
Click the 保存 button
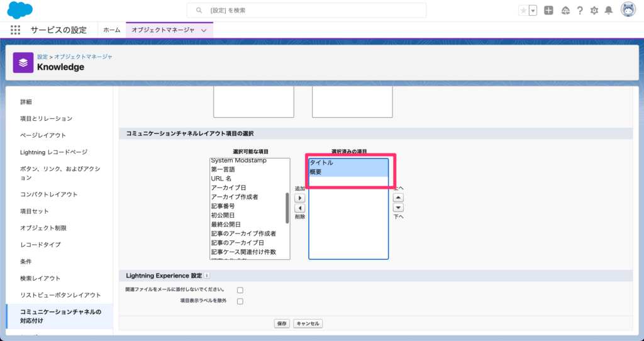pyautogui.click(x=282, y=323)
